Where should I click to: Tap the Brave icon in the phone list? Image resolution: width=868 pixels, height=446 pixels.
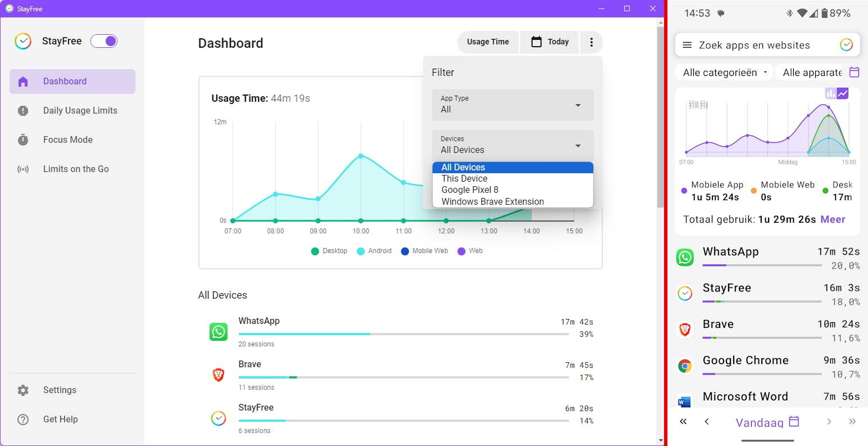pyautogui.click(x=685, y=330)
